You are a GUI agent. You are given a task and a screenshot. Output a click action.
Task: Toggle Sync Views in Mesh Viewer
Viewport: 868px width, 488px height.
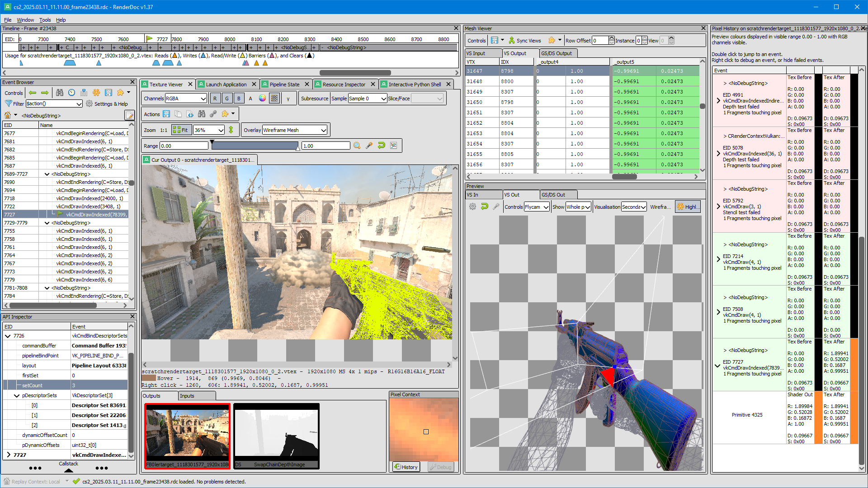pos(524,40)
